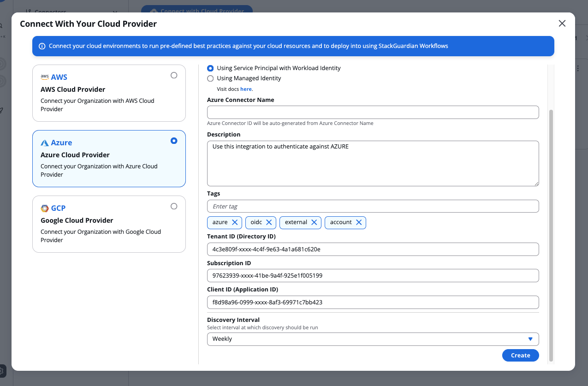Remove the account tag

pyautogui.click(x=358, y=222)
